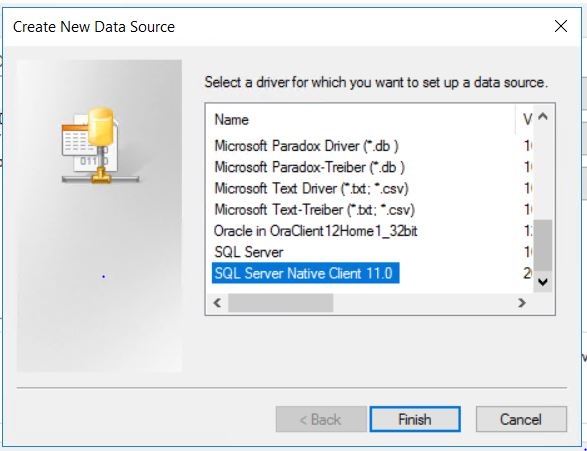This screenshot has height=451, width=587.
Task: Select Oracle in OraClient12Home1_32bit driver
Action: click(x=316, y=231)
